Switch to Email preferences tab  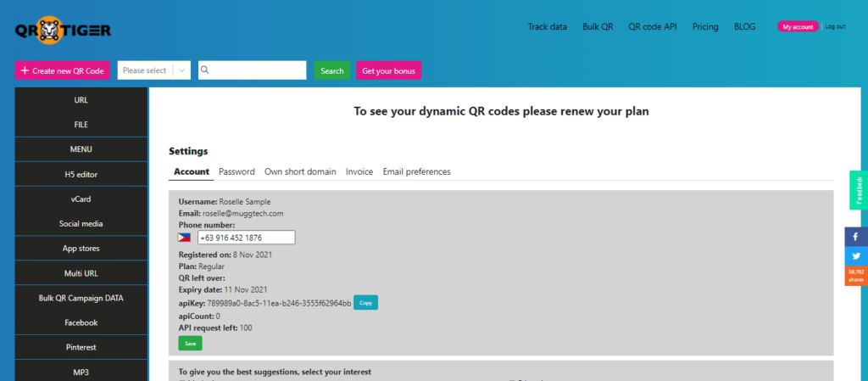[x=417, y=171]
